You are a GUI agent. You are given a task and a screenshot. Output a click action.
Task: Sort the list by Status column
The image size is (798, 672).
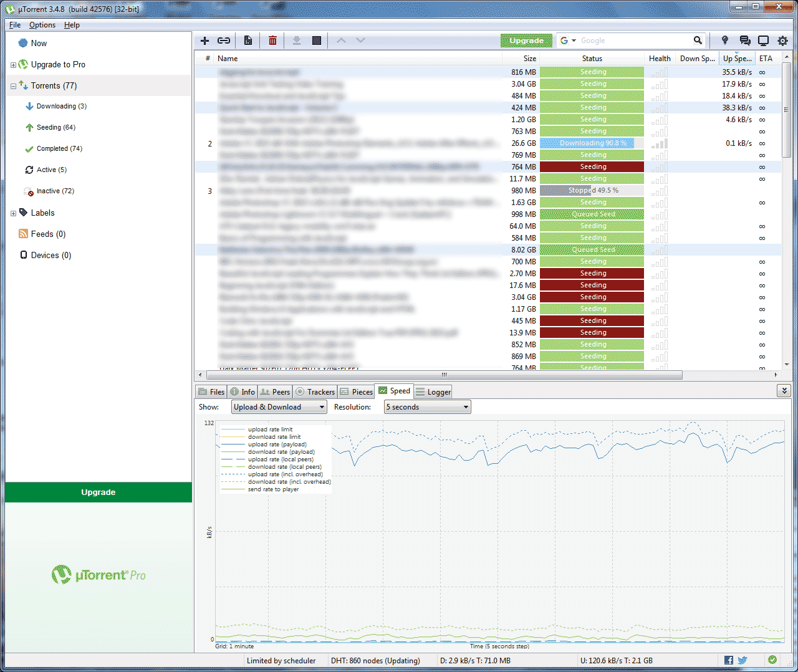[x=592, y=58]
